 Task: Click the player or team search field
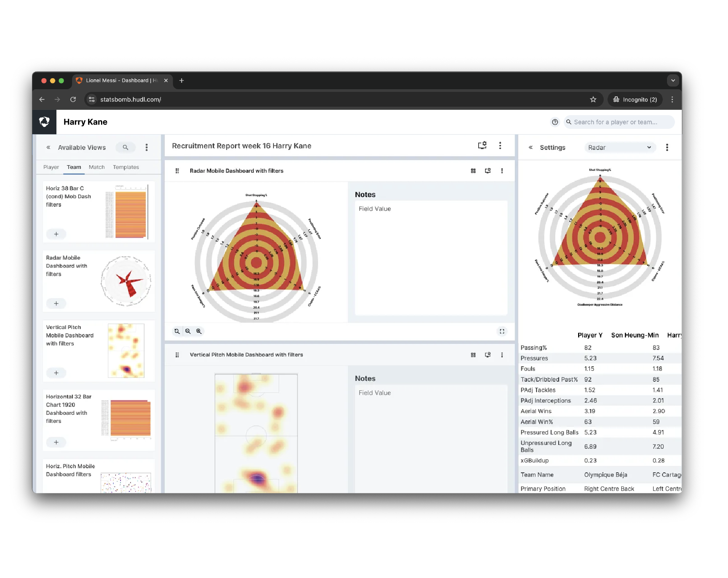click(619, 122)
